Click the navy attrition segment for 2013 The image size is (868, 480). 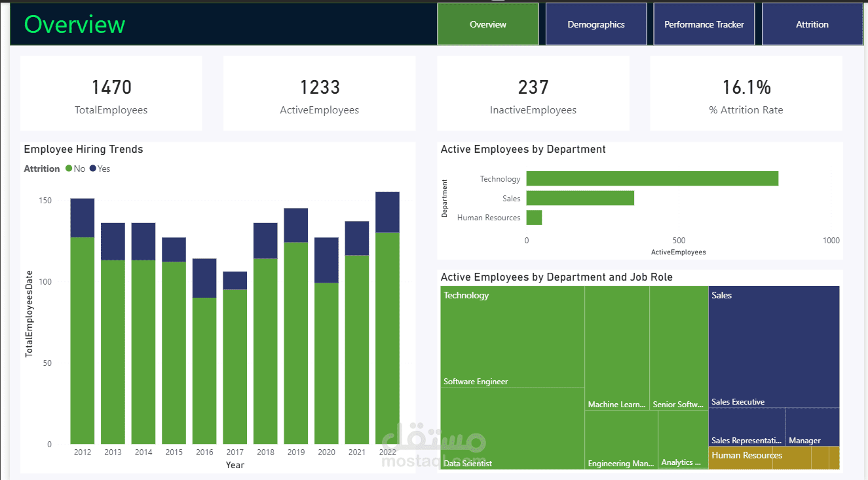click(x=113, y=241)
